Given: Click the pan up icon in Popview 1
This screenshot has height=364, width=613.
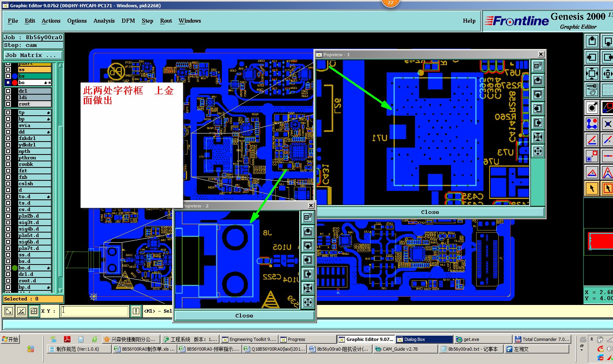Looking at the screenshot, I should pyautogui.click(x=538, y=80).
